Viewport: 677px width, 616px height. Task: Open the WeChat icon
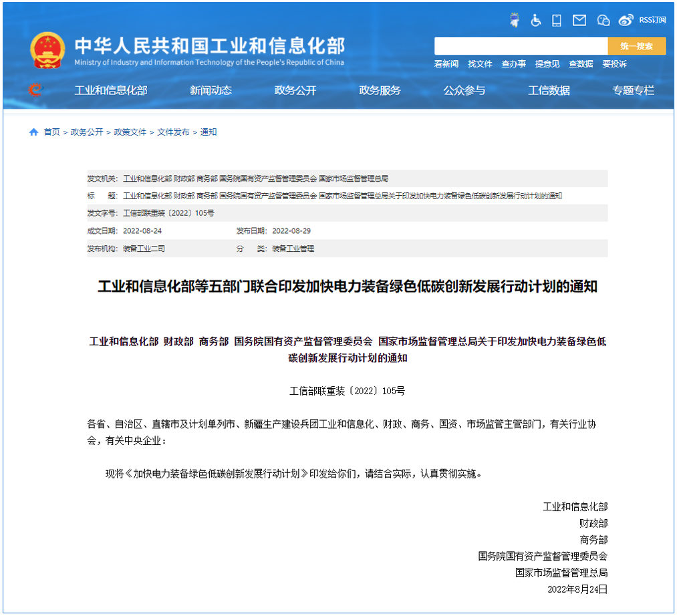click(x=603, y=20)
